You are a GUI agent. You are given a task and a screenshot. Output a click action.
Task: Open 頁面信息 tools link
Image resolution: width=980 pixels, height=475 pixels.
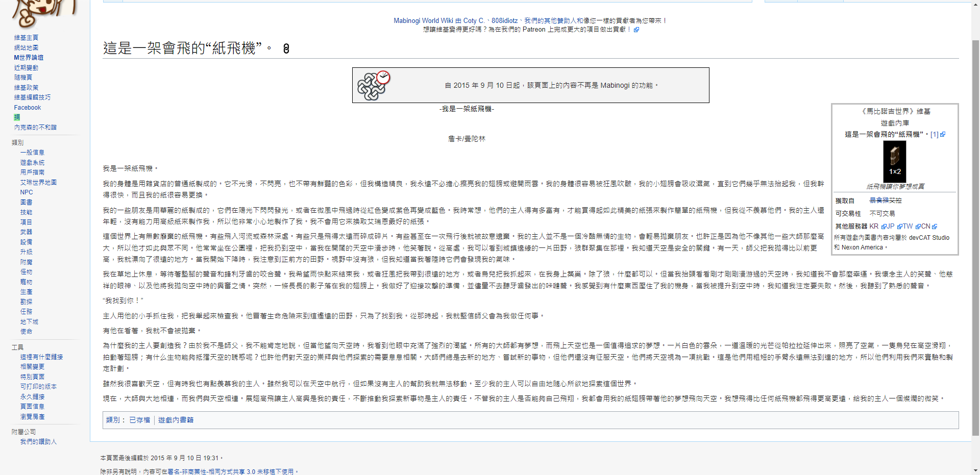click(32, 407)
